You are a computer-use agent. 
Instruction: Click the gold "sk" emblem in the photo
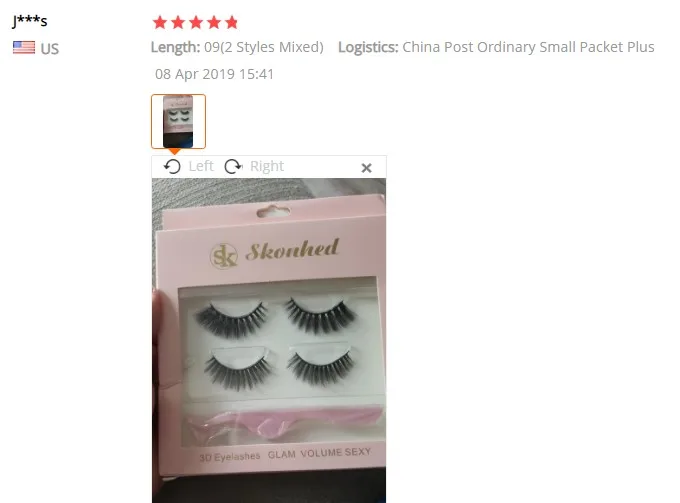pyautogui.click(x=224, y=256)
